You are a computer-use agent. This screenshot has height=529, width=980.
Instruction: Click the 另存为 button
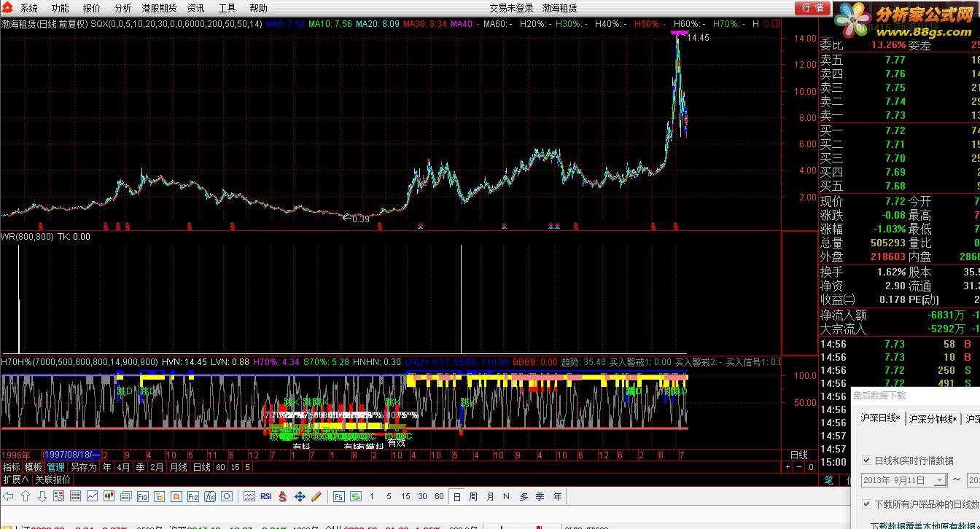click(x=83, y=467)
